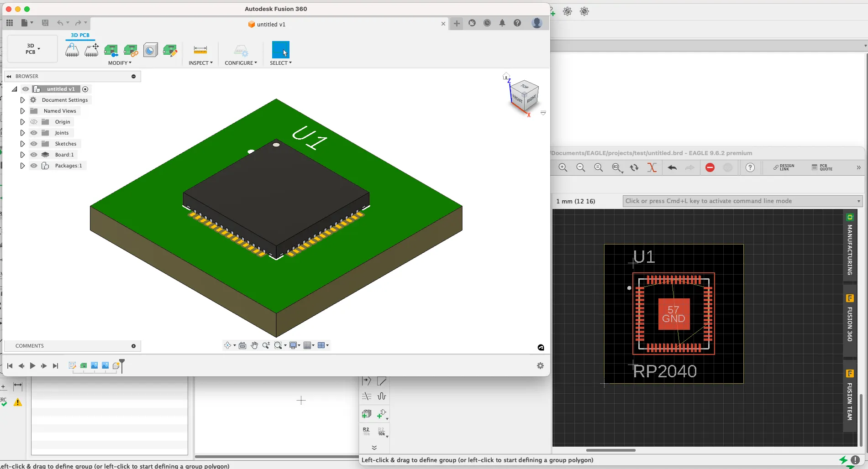Select the pan hand tool in navigation bar
The width and height of the screenshot is (868, 469).
click(x=254, y=345)
